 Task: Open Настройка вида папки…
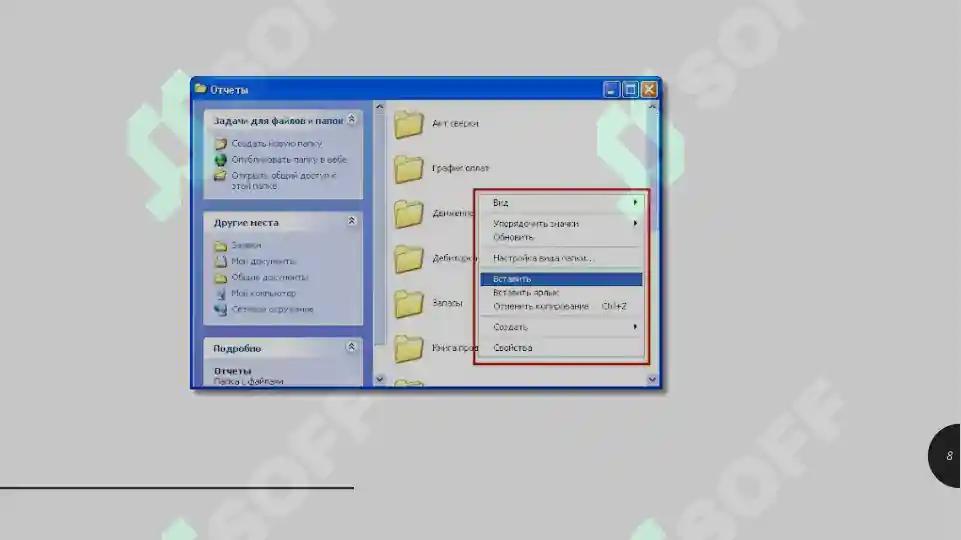(561, 258)
